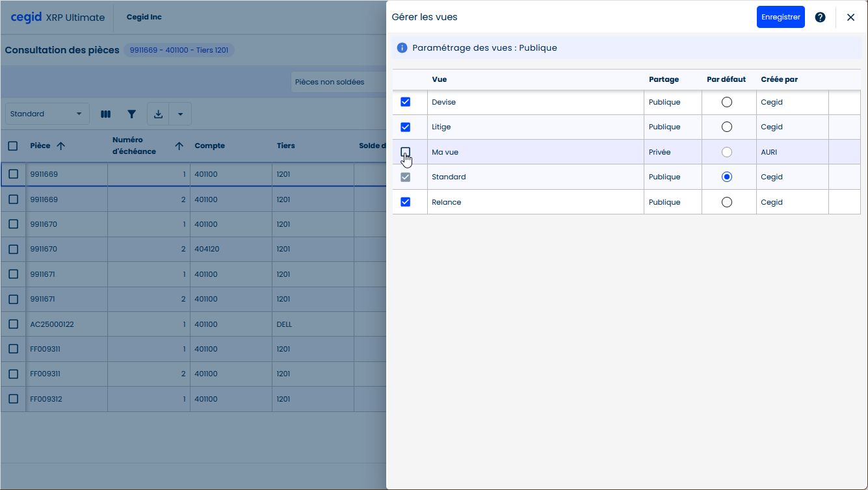This screenshot has width=868, height=490.
Task: Click the Enregistrer button
Action: [780, 18]
